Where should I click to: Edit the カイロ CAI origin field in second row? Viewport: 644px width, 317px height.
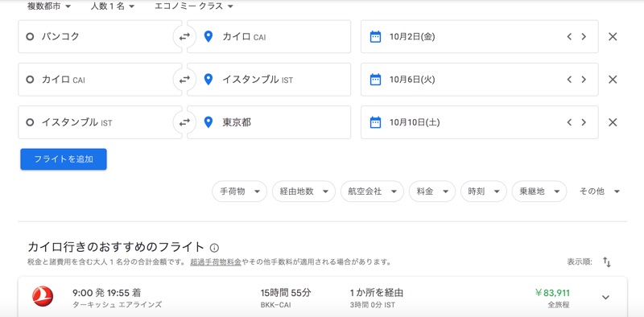click(x=100, y=79)
